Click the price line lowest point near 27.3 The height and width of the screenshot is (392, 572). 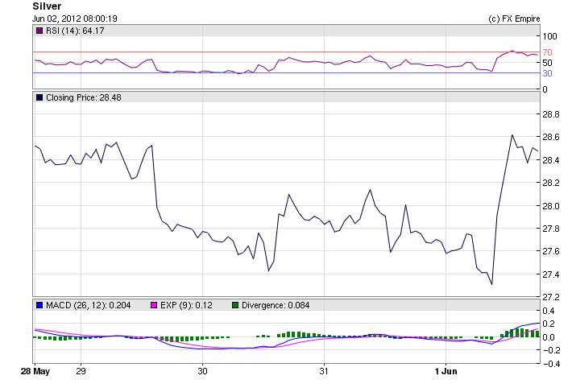point(491,284)
